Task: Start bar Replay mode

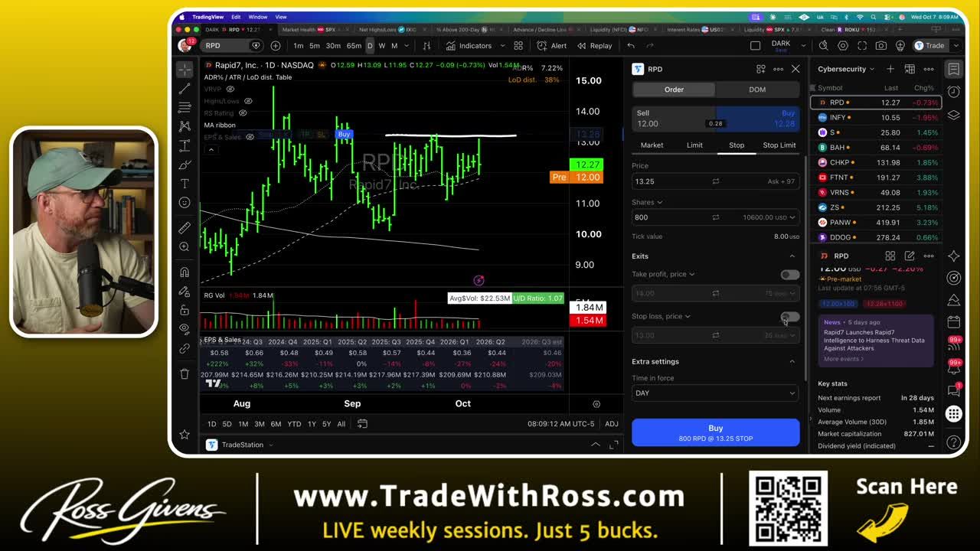Action: [595, 46]
